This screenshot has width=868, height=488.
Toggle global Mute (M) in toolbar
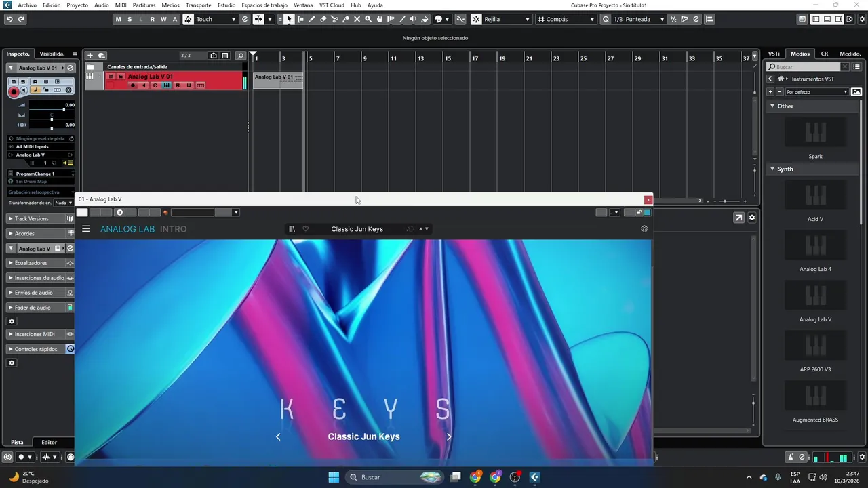[118, 19]
